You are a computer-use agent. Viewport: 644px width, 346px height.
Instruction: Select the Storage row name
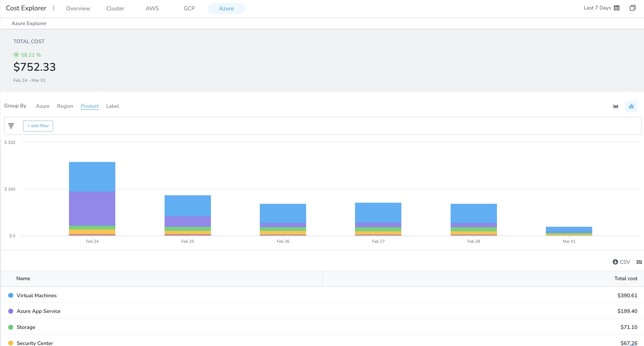tap(26, 327)
